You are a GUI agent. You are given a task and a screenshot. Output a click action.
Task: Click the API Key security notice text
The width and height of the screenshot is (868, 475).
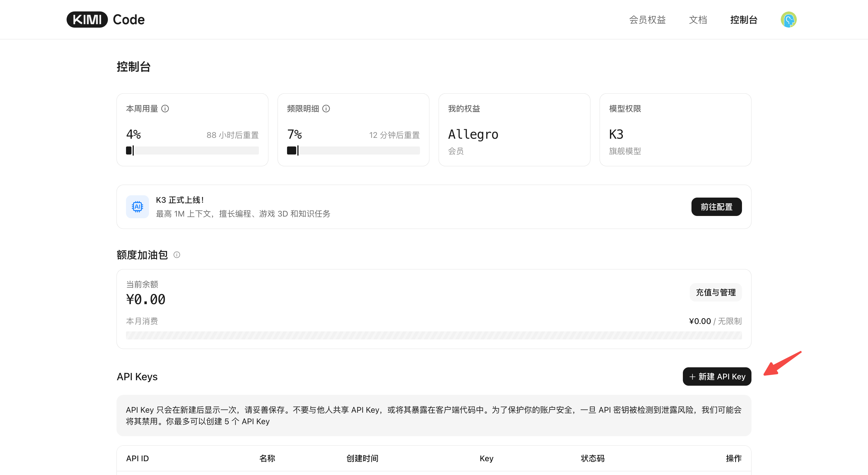tap(434, 415)
